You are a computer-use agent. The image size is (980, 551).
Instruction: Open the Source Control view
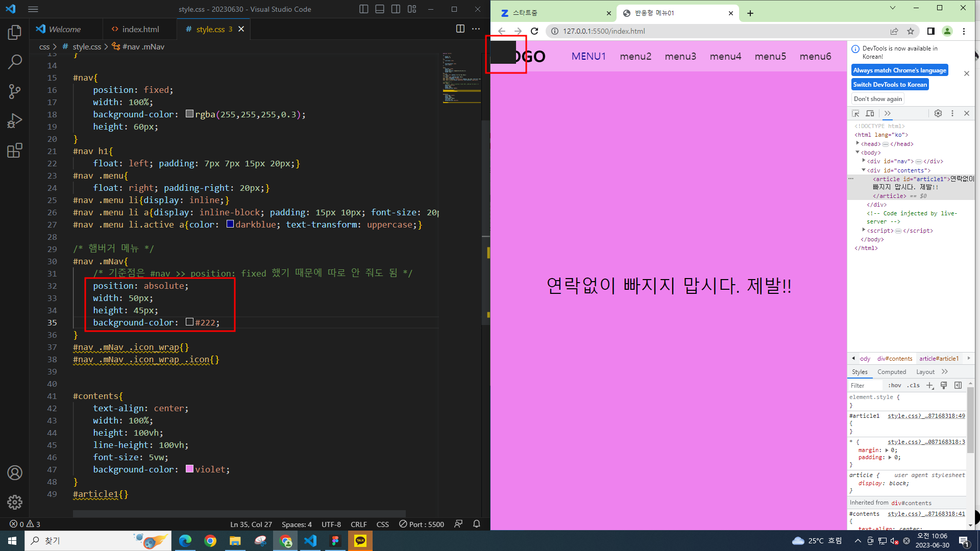[x=15, y=92]
